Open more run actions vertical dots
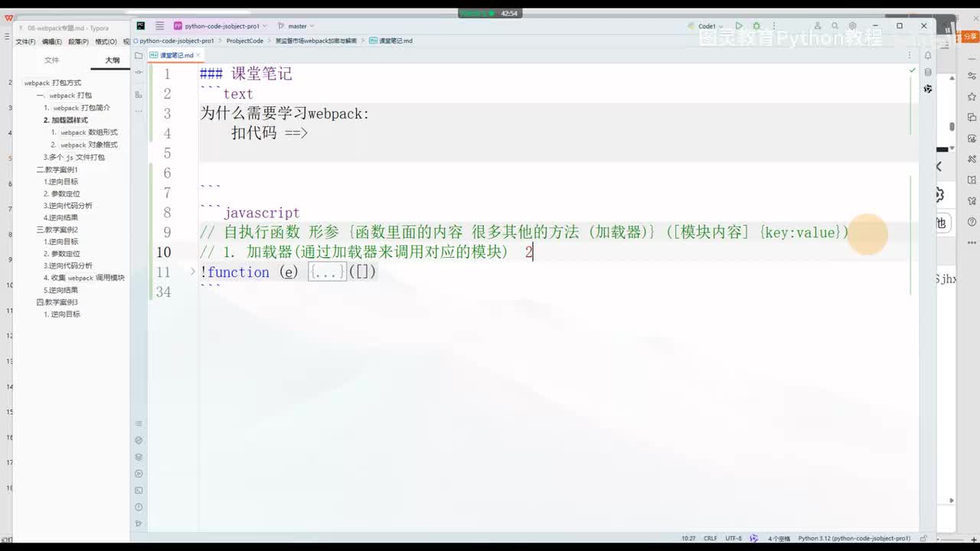Viewport: 980px width, 551px height. click(x=773, y=26)
